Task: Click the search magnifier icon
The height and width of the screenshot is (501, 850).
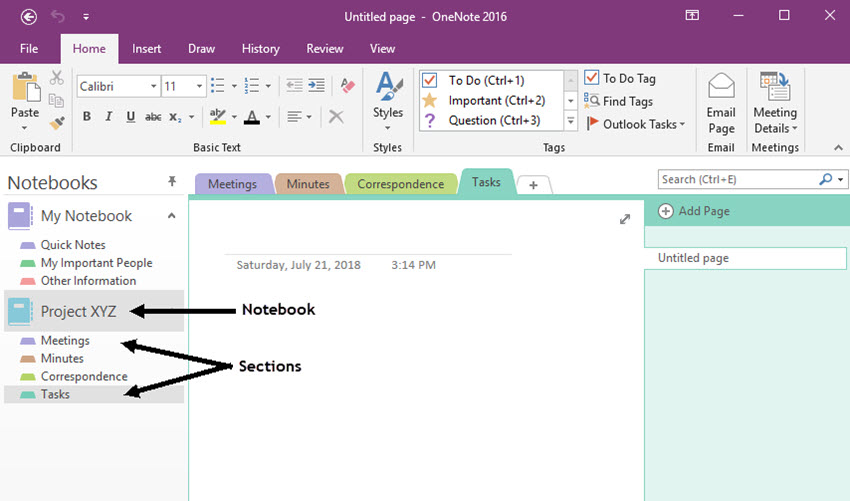Action: tap(826, 179)
